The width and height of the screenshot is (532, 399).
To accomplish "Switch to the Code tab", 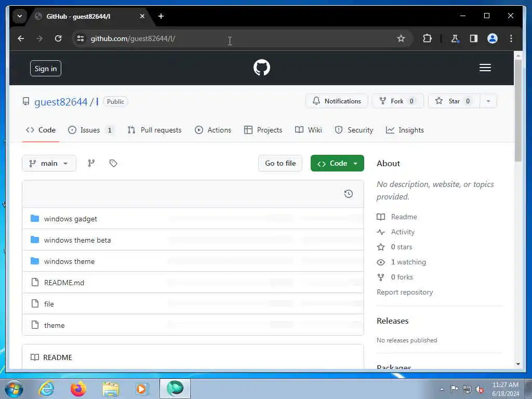I will pyautogui.click(x=41, y=130).
